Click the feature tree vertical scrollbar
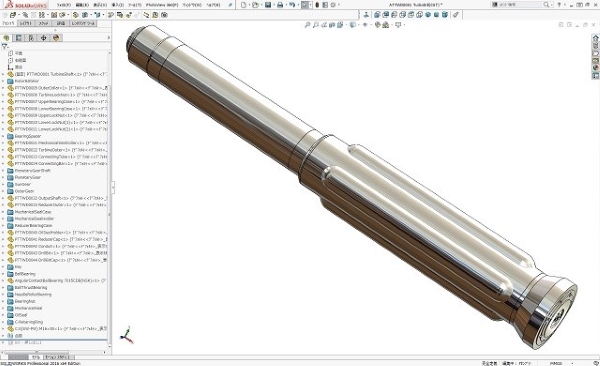The image size is (600, 366). point(109,191)
